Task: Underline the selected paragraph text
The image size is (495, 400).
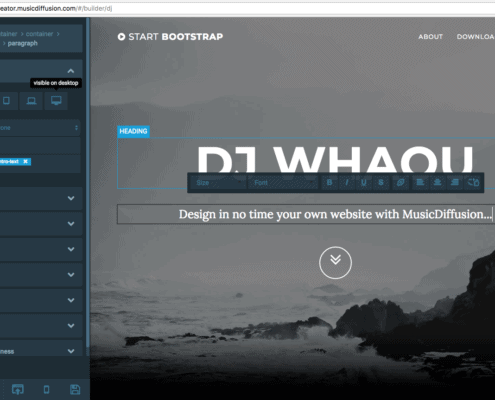Action: coord(364,182)
